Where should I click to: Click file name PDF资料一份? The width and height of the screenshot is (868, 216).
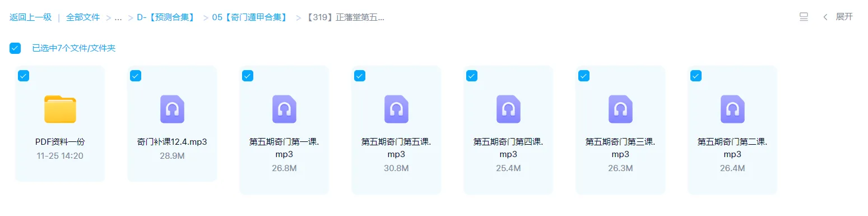60,142
